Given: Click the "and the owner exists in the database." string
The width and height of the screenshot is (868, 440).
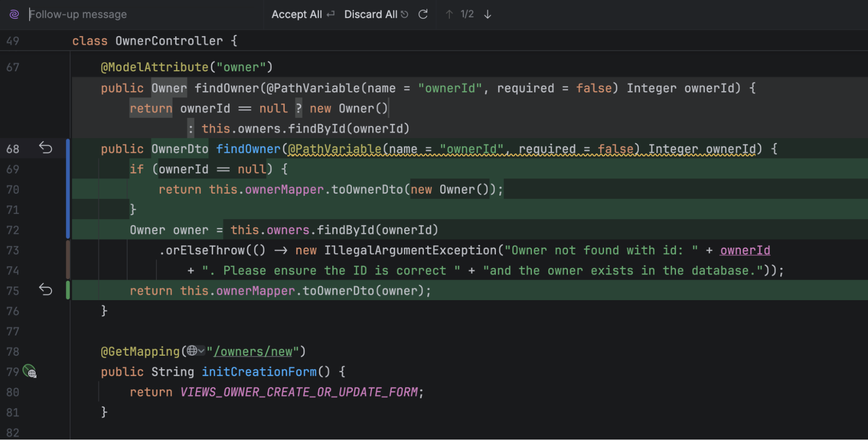Looking at the screenshot, I should point(623,271).
